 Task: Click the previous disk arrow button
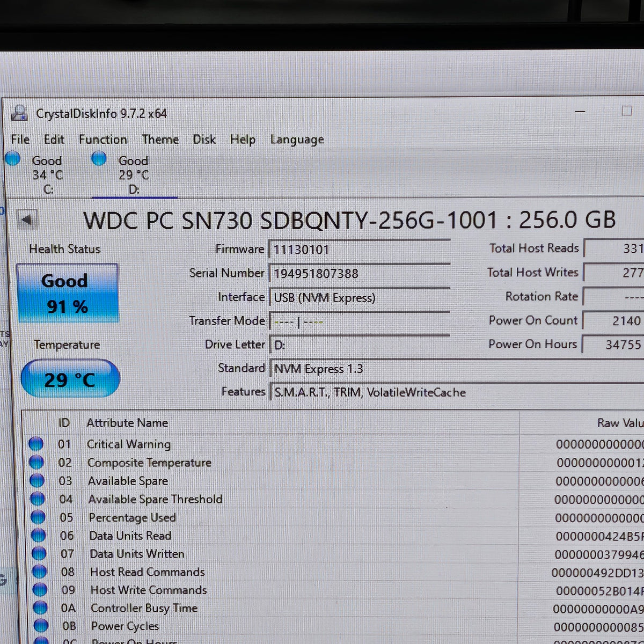click(x=27, y=219)
